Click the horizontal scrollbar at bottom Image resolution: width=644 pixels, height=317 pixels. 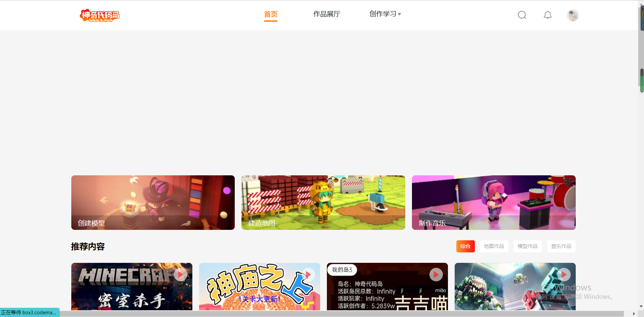point(342,314)
